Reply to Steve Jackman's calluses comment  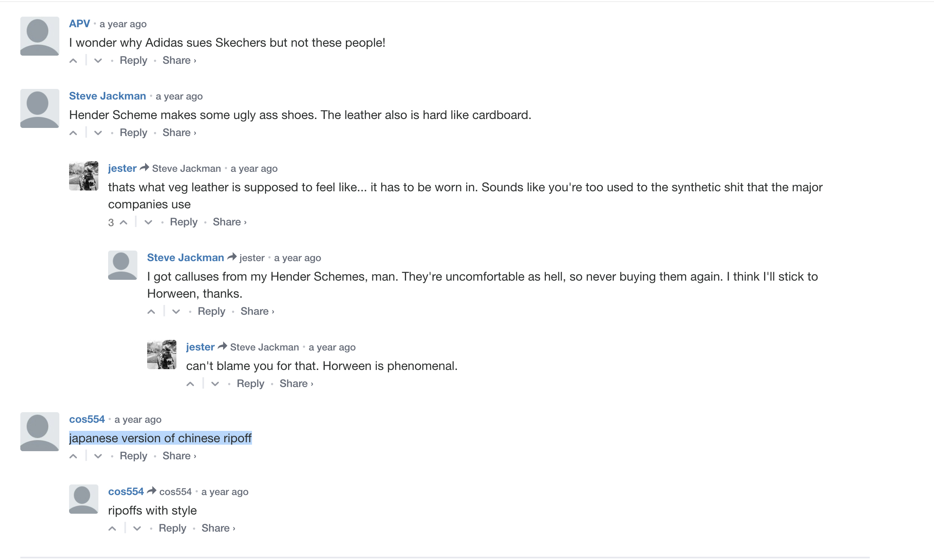point(211,311)
